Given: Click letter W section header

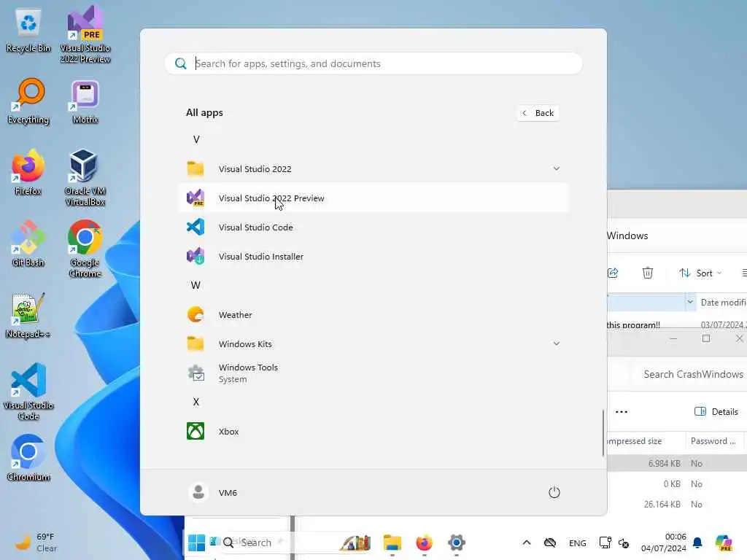Looking at the screenshot, I should point(196,285).
